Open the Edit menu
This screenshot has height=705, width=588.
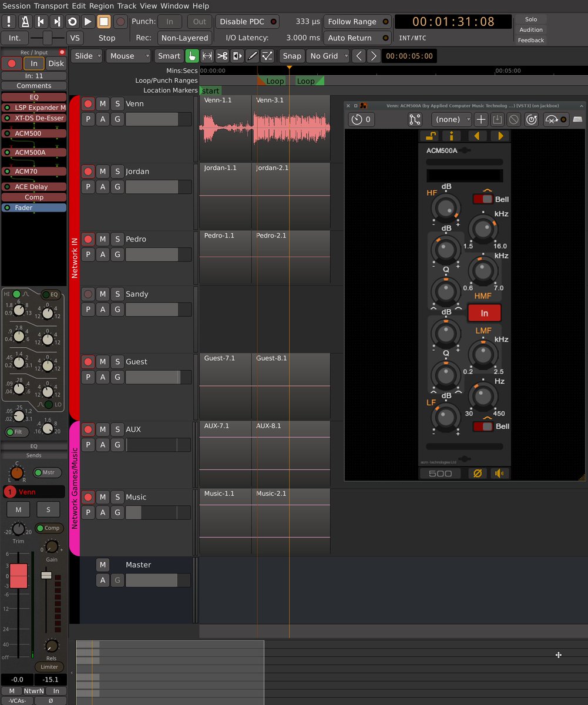(x=78, y=6)
